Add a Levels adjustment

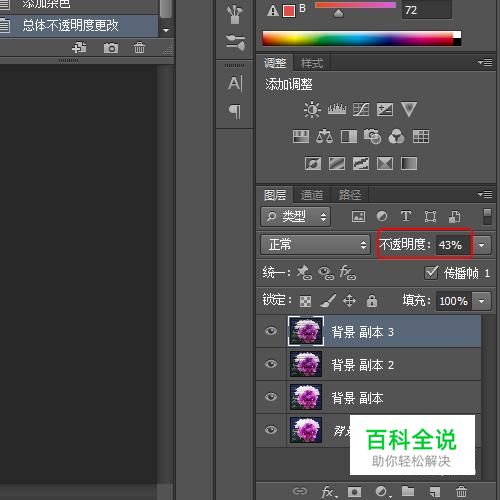tap(337, 109)
